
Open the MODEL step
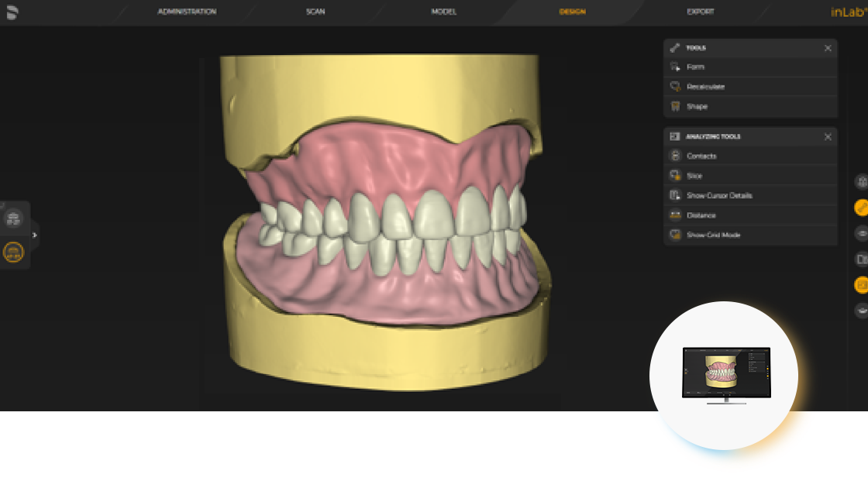click(x=443, y=12)
